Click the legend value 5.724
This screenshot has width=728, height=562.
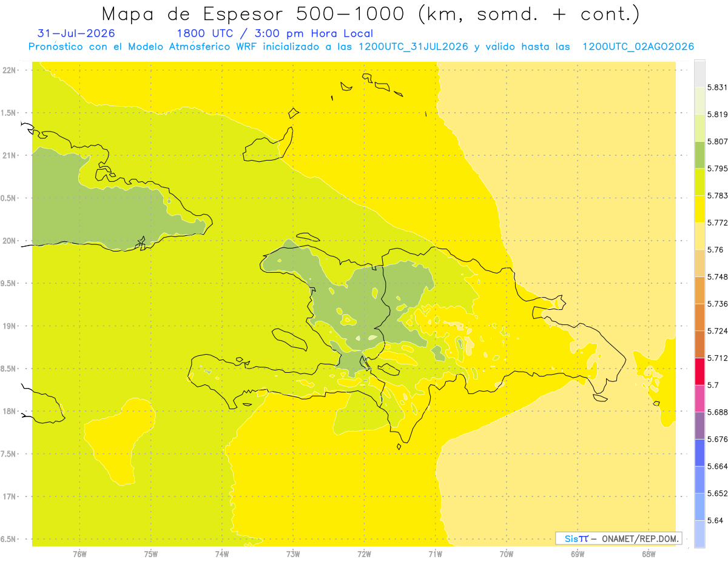tap(717, 331)
